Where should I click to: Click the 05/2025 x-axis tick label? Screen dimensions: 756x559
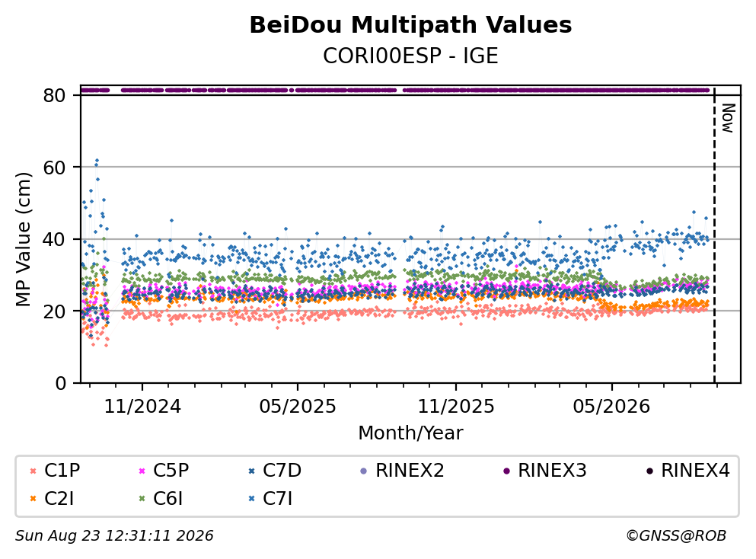tap(298, 407)
